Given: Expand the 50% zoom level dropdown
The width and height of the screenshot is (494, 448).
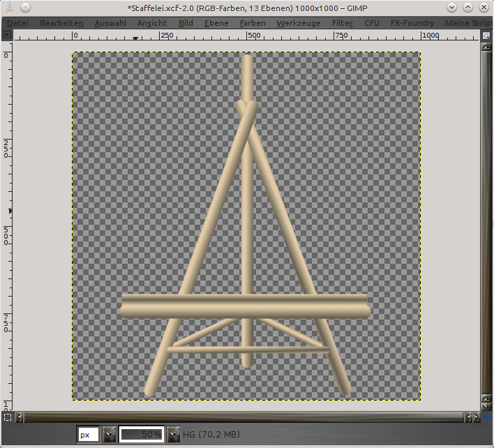Looking at the screenshot, I should coord(172,435).
